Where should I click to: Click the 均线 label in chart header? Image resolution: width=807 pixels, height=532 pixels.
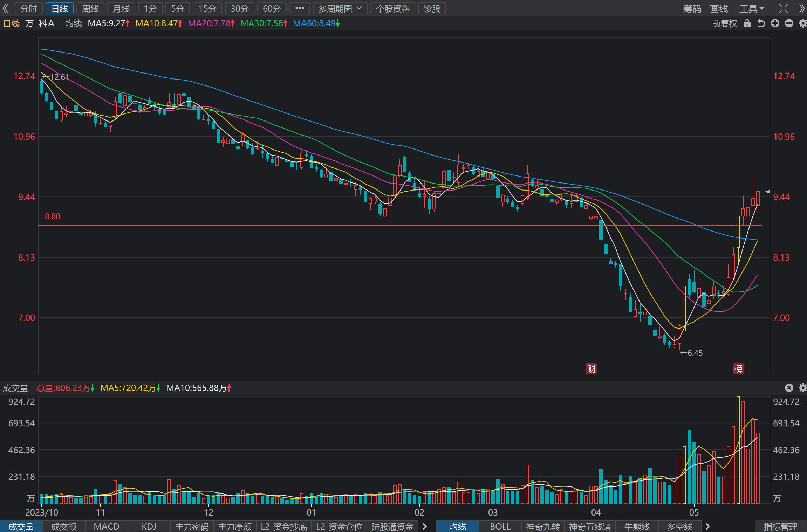[x=74, y=23]
